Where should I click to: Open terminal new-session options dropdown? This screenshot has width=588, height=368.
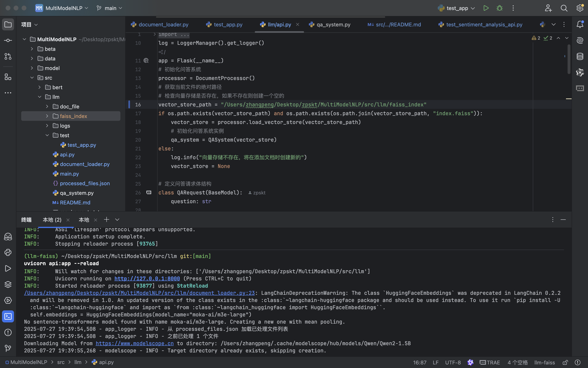(x=117, y=220)
